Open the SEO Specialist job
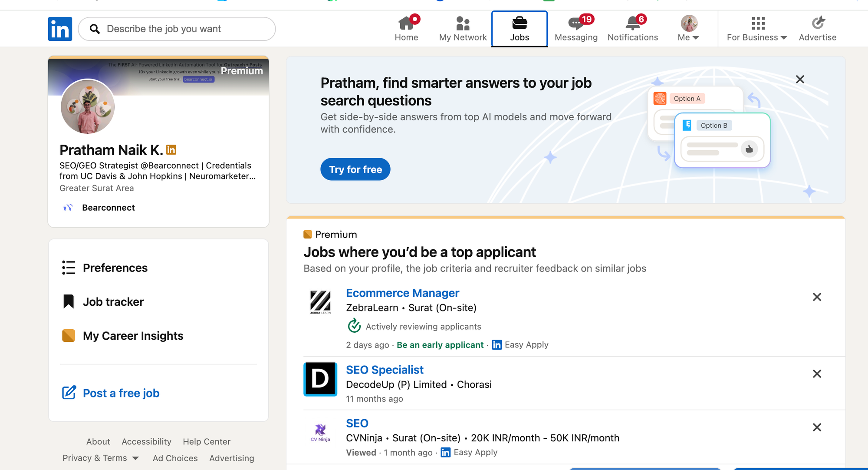 tap(385, 370)
